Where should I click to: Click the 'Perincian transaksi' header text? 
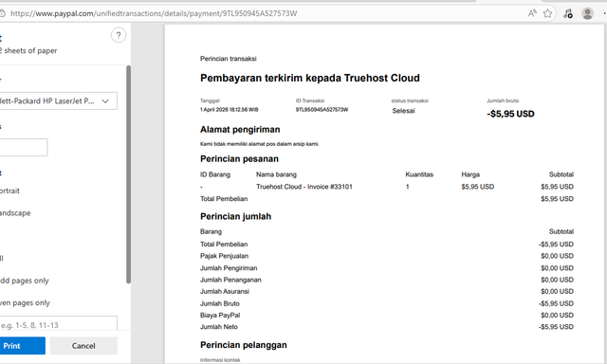click(228, 59)
